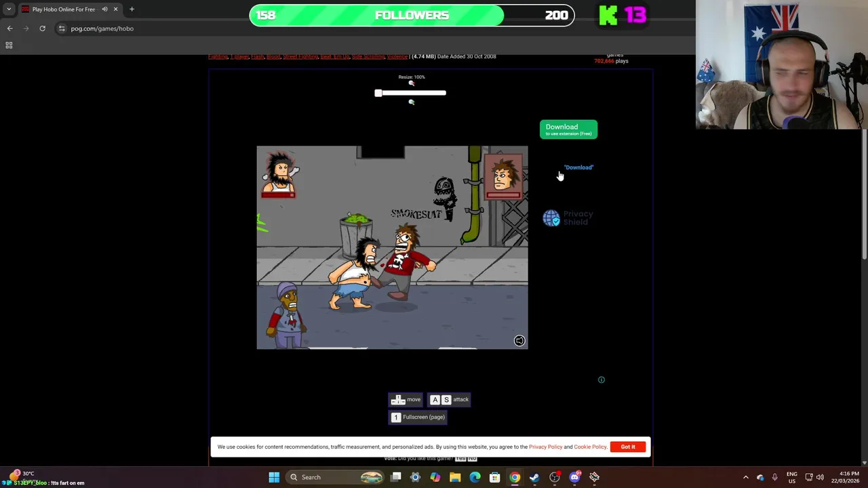The image size is (868, 488).
Task: Click the Privacy Shield globe icon
Action: point(551,218)
